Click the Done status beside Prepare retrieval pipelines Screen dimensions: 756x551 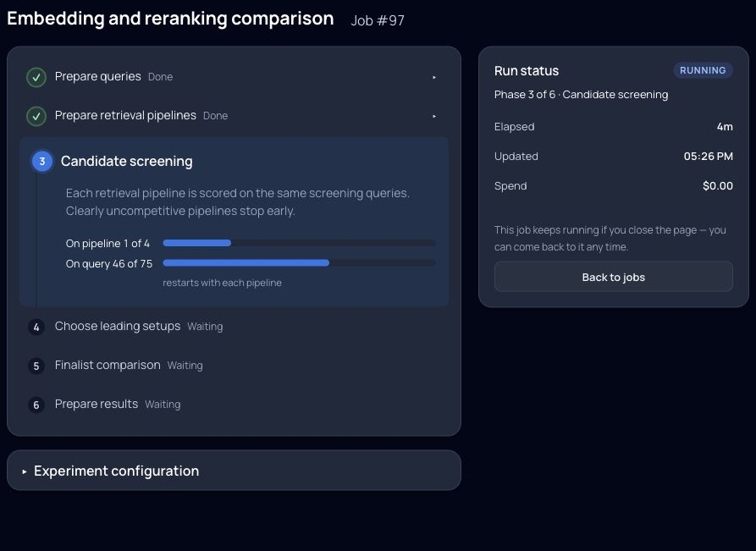[x=215, y=116]
